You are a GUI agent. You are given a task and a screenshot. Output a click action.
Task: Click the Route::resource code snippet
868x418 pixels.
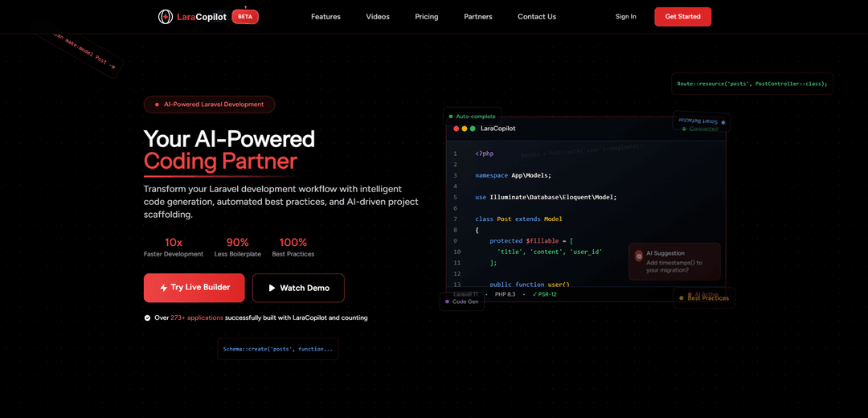click(x=751, y=84)
